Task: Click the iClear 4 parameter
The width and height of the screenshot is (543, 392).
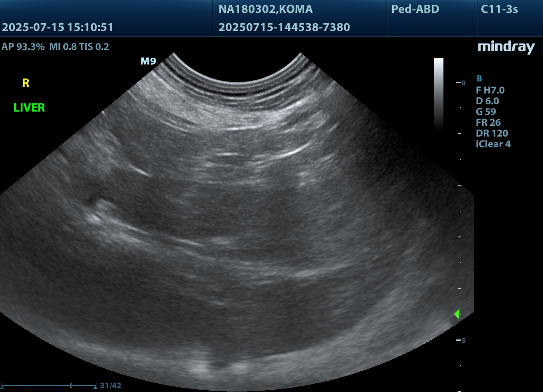Action: [493, 144]
